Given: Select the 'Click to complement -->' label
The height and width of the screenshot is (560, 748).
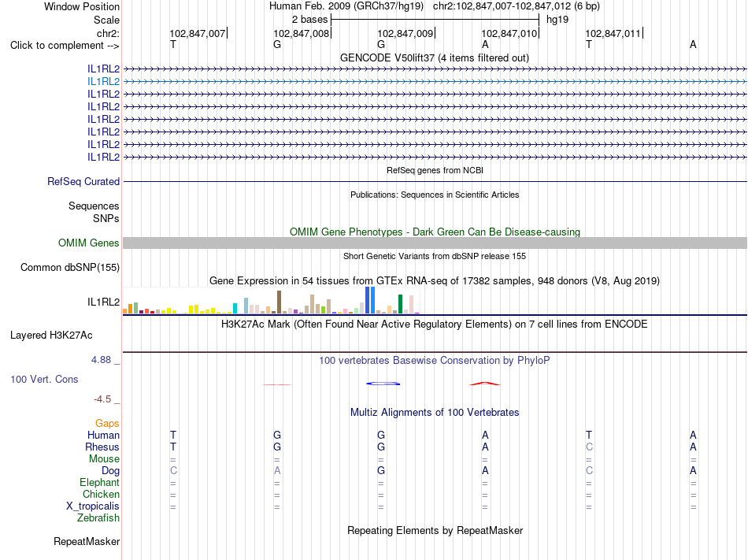Looking at the screenshot, I should pos(65,46).
